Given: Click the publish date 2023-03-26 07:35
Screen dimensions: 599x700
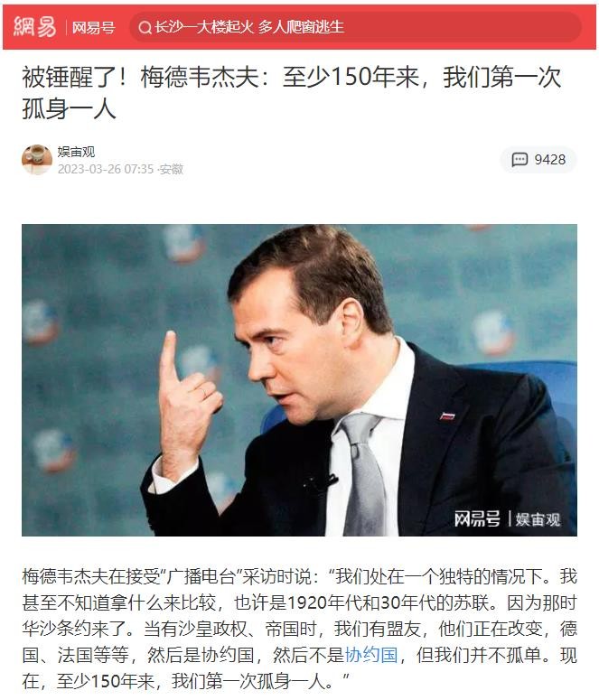Looking at the screenshot, I should point(106,169).
